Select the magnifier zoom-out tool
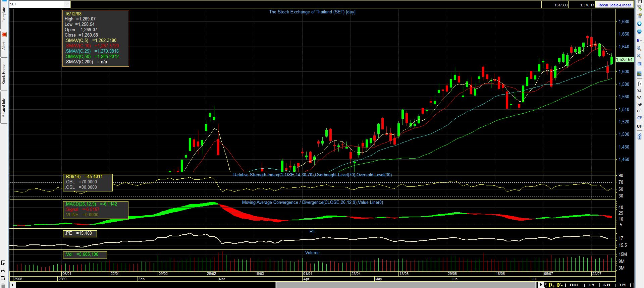This screenshot has height=288, width=644. (639, 56)
